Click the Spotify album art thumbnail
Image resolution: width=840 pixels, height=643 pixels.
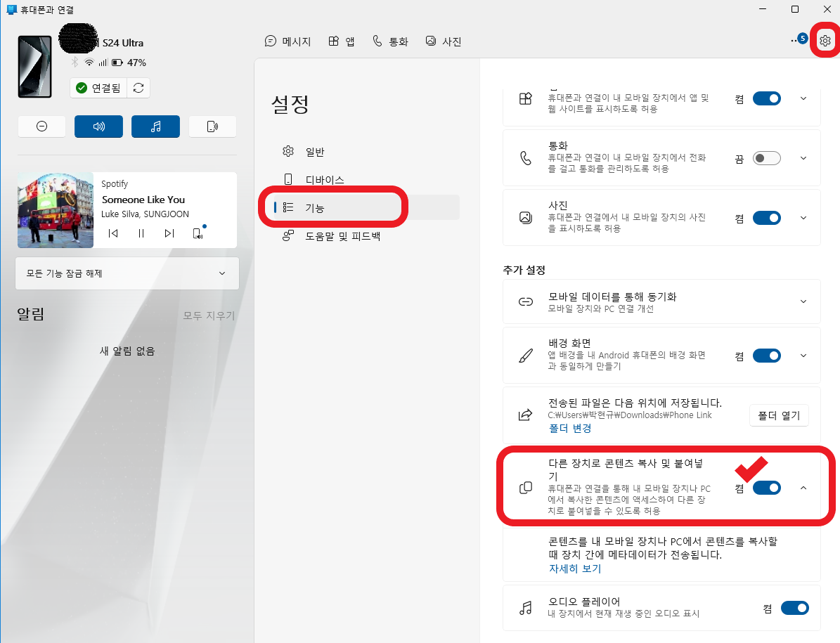pos(55,210)
